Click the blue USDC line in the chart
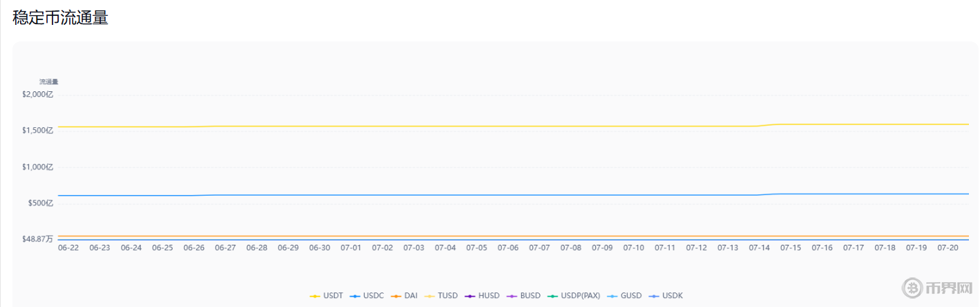 click(484, 195)
